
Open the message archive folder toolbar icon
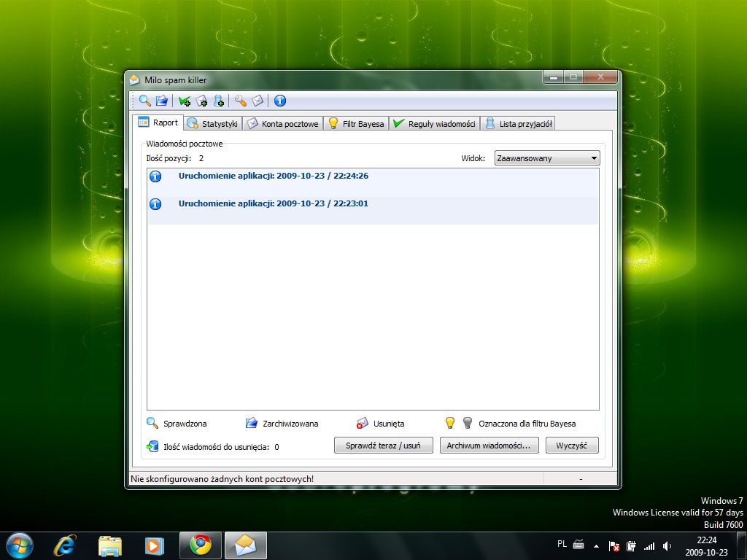(161, 101)
